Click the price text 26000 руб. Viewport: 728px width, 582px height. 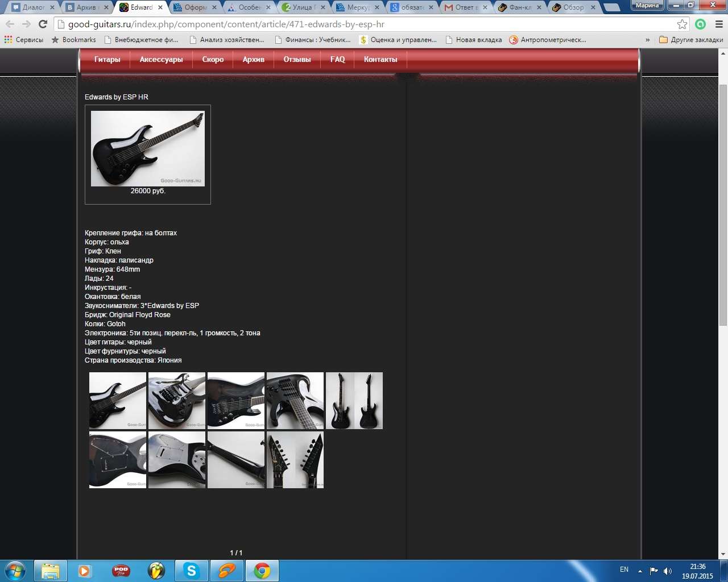point(148,191)
